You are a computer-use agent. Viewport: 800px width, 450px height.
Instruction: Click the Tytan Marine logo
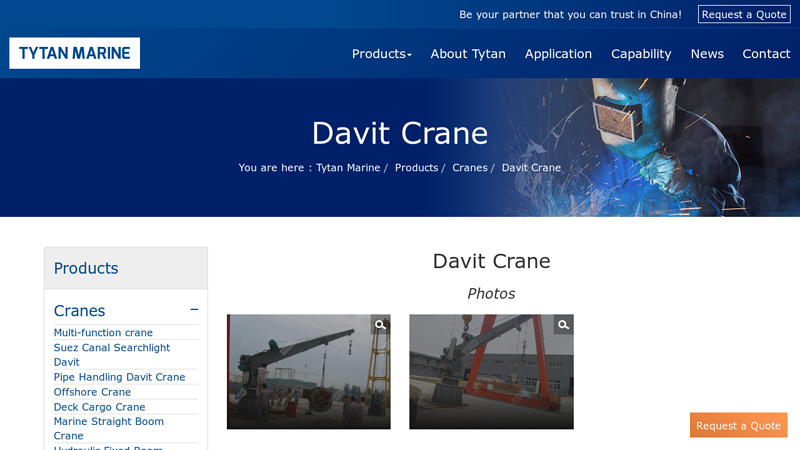(74, 53)
